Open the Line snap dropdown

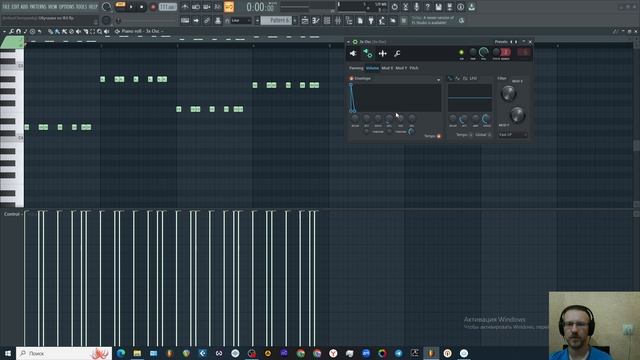click(242, 20)
